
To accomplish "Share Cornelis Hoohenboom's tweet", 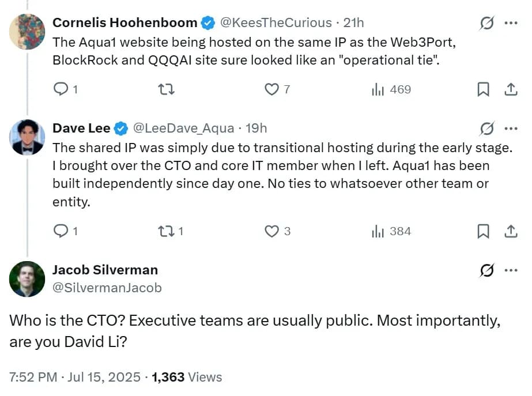I will 510,89.
